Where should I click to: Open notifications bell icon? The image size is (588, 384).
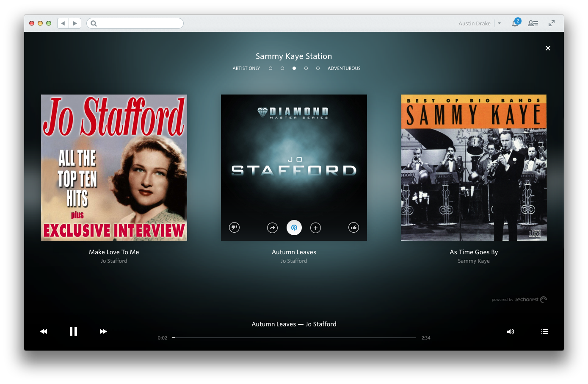click(515, 23)
